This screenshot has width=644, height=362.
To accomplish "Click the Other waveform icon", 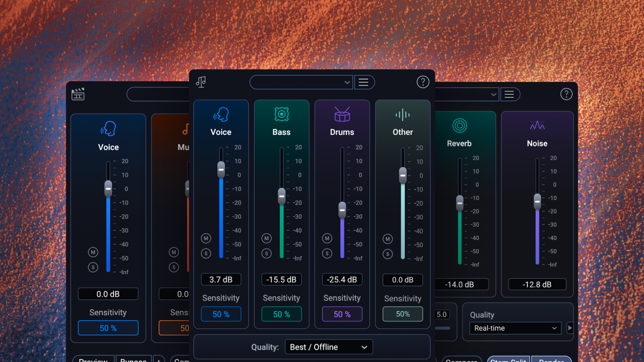I will (402, 115).
